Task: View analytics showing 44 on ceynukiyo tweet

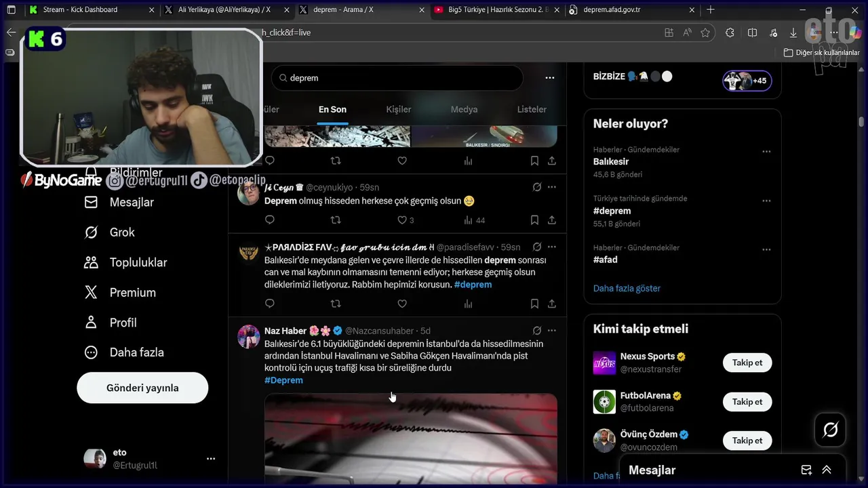Action: point(474,220)
